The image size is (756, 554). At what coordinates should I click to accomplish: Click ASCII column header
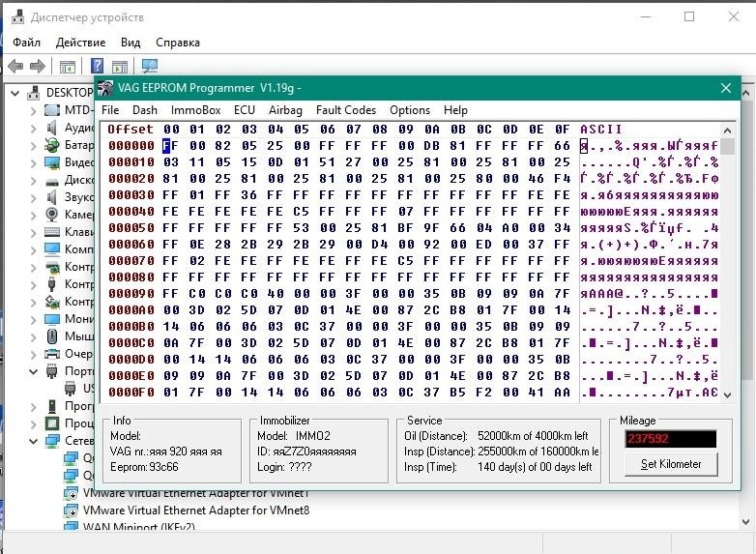(x=601, y=130)
